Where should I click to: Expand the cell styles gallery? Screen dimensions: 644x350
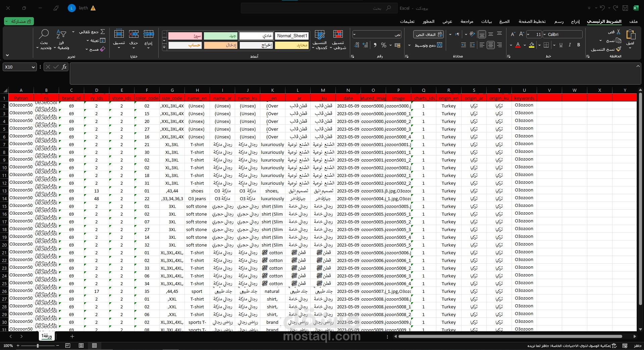[x=164, y=47]
